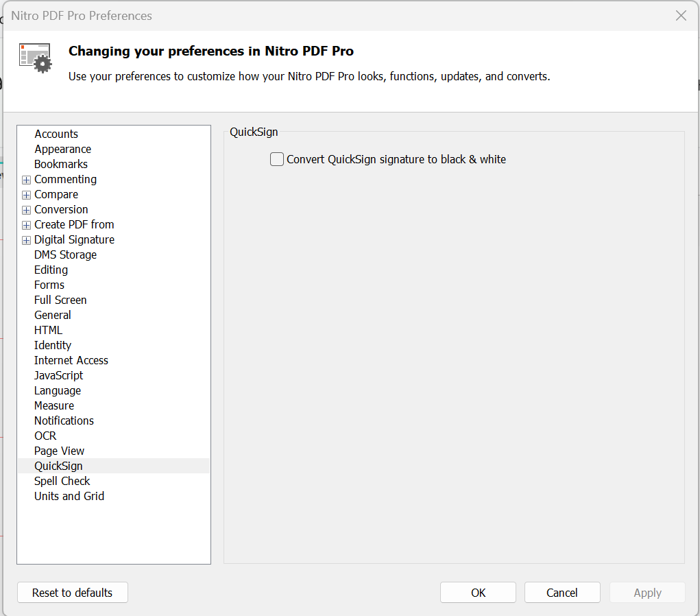Open Notifications preferences
The width and height of the screenshot is (700, 616).
64,420
